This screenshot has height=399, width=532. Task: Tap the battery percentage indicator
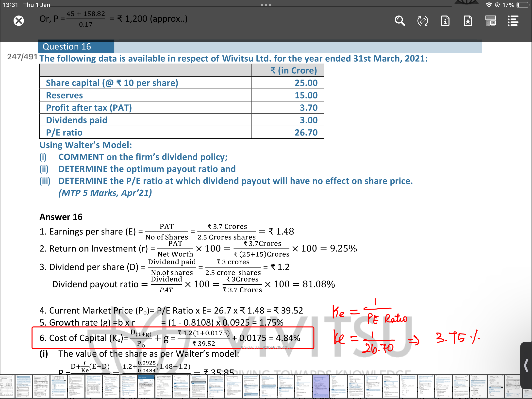(x=508, y=5)
